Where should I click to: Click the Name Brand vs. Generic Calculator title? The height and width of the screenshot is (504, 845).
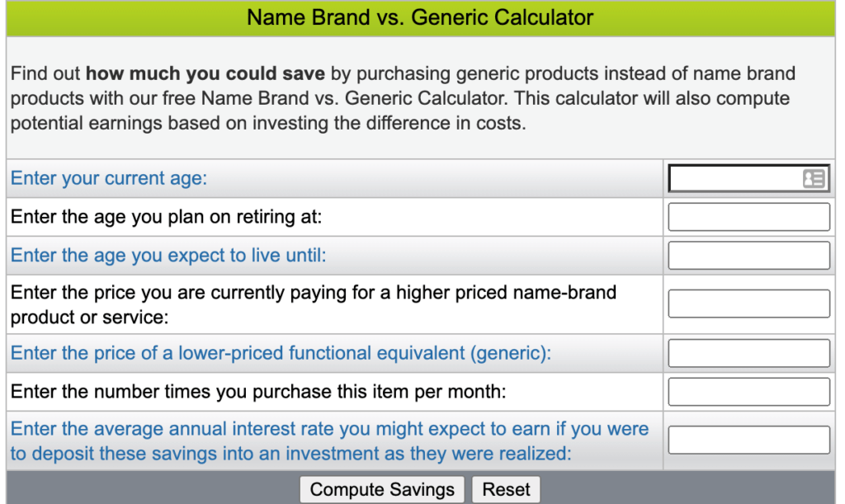pyautogui.click(x=422, y=17)
